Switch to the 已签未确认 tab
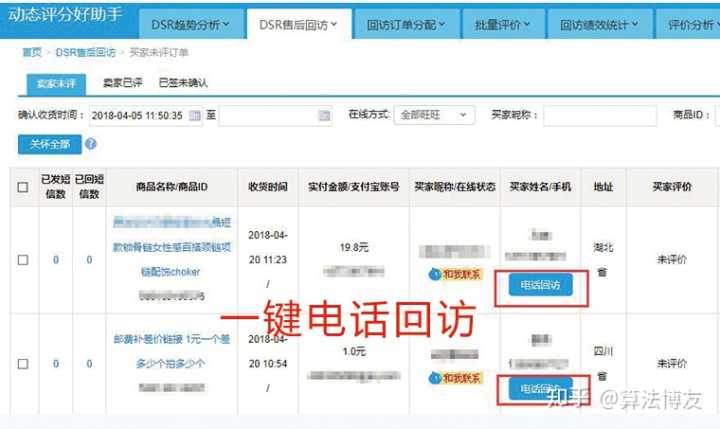Viewport: 720px width, 429px height. 183,83
